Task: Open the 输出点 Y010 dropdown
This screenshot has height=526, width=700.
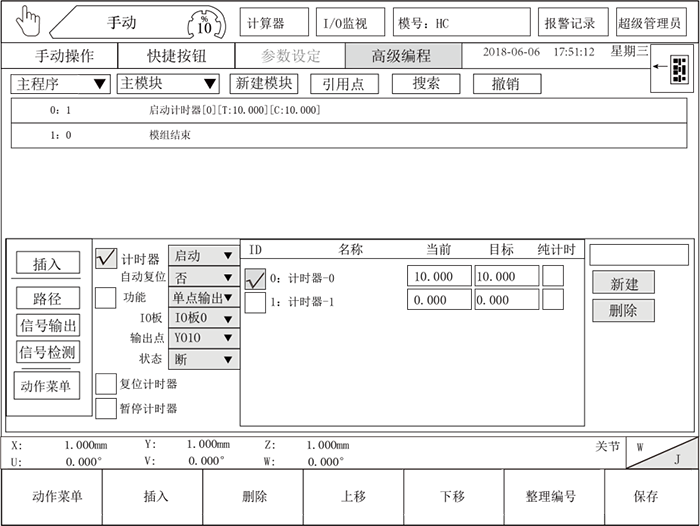Action: click(x=204, y=338)
